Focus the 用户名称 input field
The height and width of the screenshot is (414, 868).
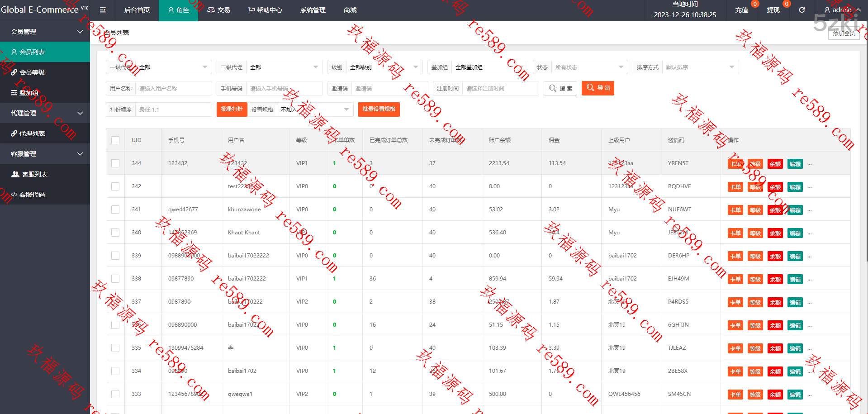pos(173,88)
